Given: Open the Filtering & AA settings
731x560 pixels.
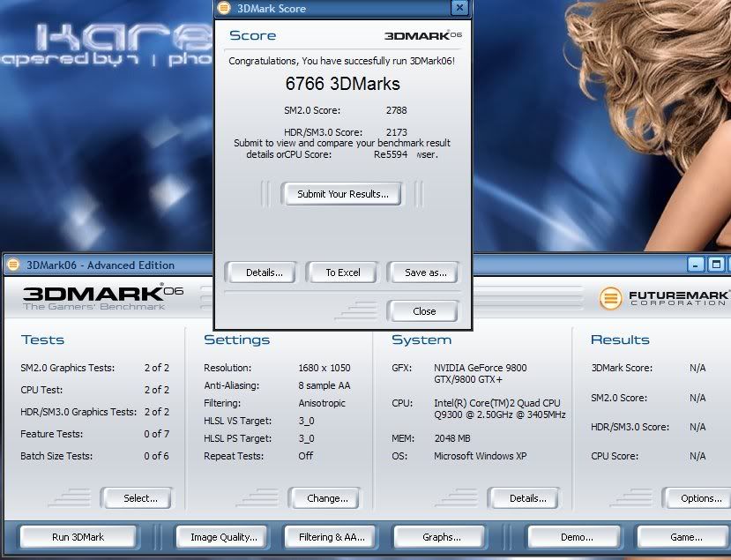Looking at the screenshot, I should (x=332, y=537).
